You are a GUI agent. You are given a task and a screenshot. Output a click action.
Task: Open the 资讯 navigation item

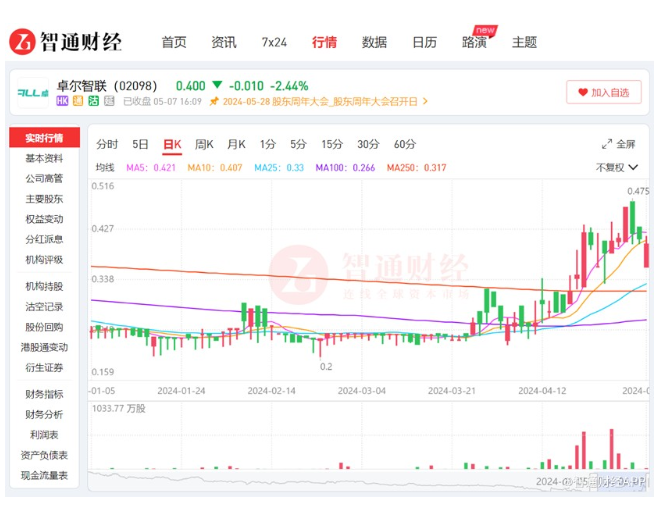coord(224,42)
